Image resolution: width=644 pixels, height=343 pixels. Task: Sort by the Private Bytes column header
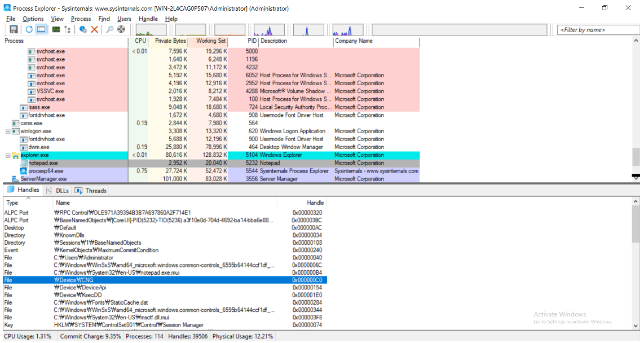168,41
